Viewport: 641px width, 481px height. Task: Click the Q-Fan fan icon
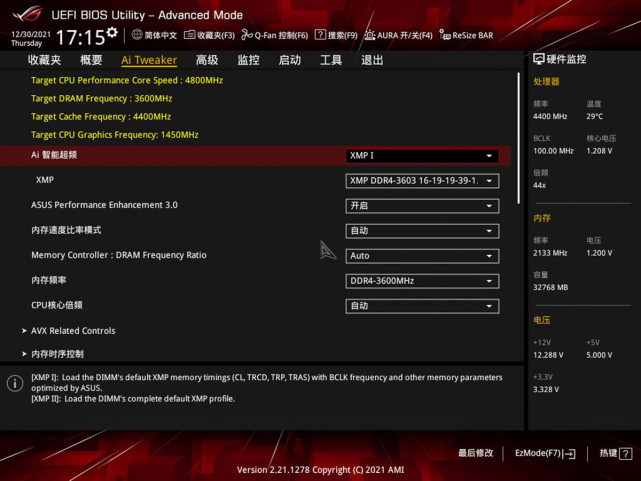click(x=247, y=35)
